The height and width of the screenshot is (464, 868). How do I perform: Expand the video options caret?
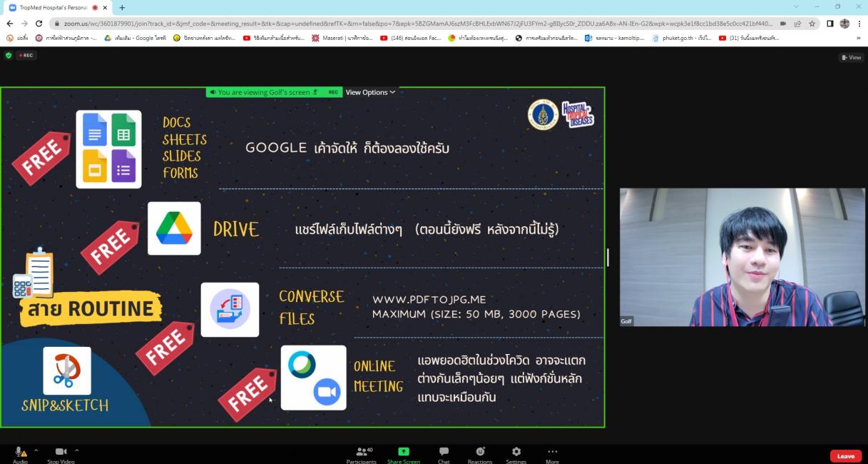77,450
